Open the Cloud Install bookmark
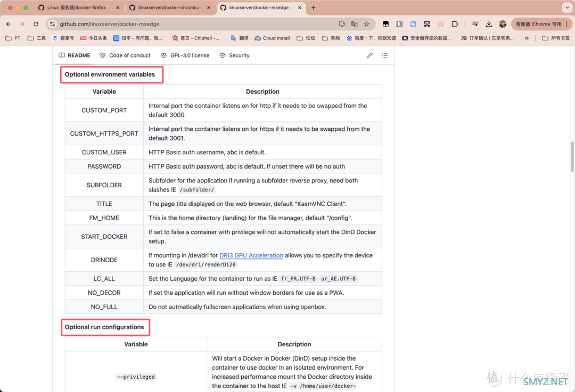 [272, 38]
